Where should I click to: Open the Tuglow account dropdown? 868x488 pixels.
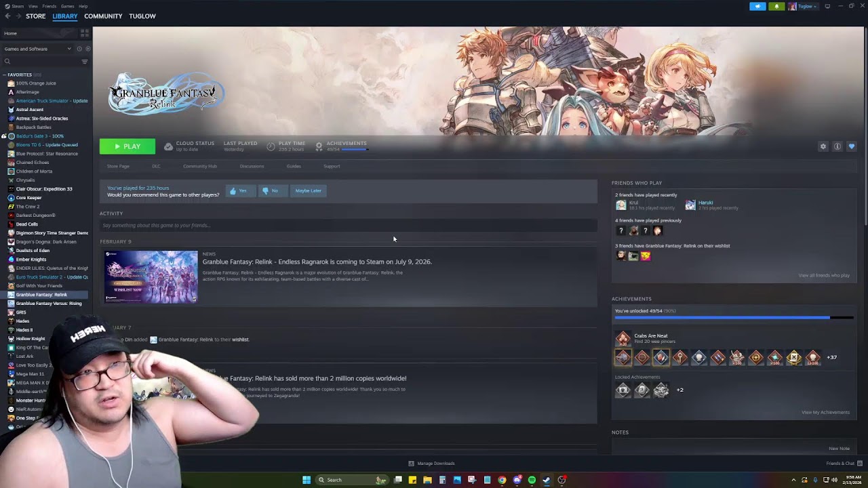pyautogui.click(x=803, y=6)
